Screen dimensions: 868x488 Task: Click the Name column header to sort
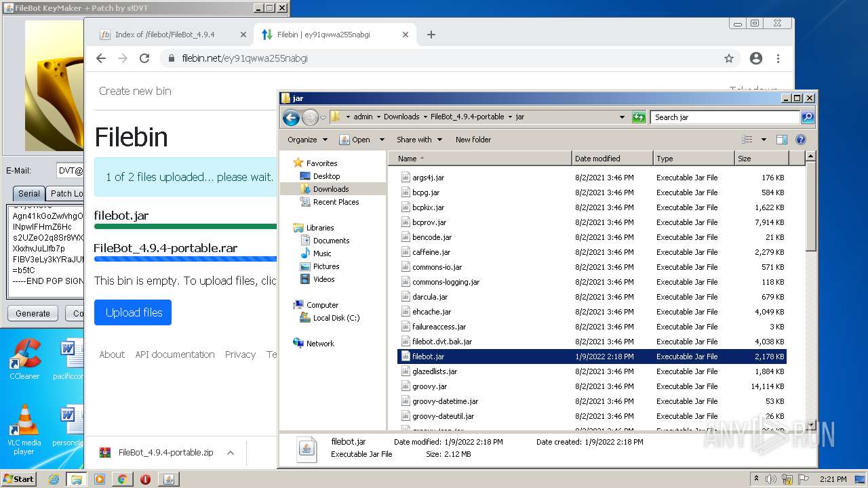tap(481, 159)
